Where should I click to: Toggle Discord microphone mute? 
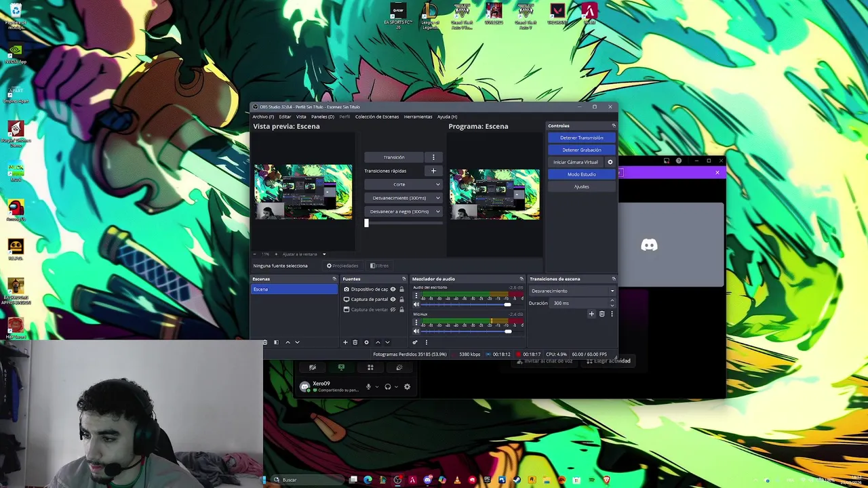coord(368,387)
